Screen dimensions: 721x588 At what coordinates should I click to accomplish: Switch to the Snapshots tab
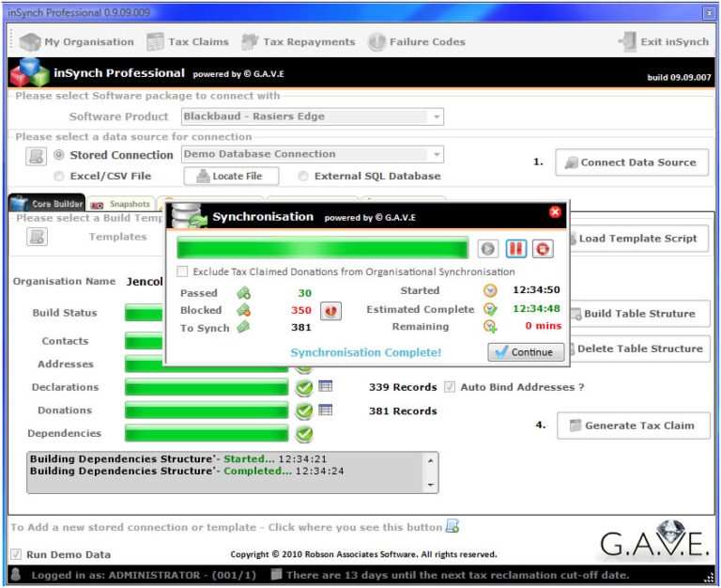coord(122,204)
